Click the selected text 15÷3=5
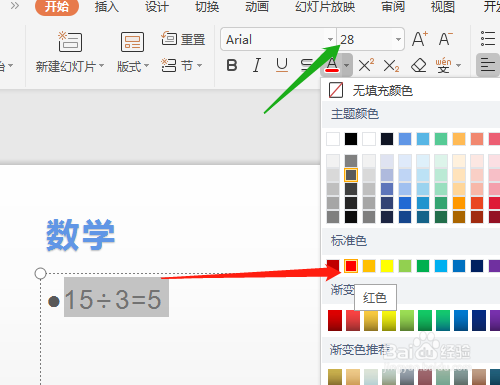Image resolution: width=500 pixels, height=385 pixels. (x=116, y=297)
